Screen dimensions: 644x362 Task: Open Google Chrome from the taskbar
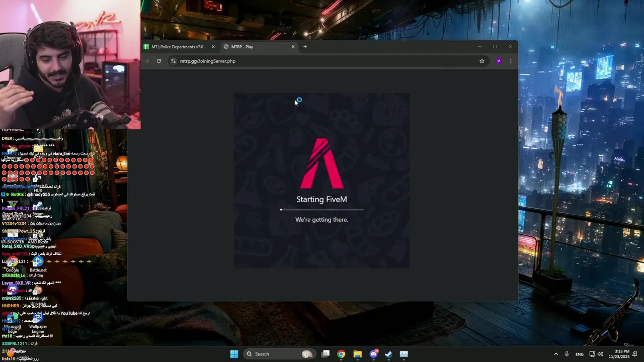[x=341, y=354]
